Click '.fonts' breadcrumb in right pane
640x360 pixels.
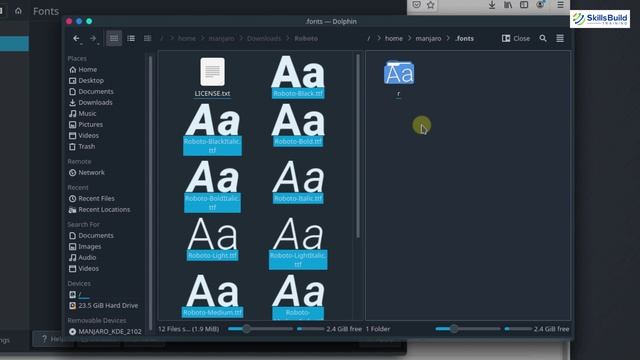point(464,38)
